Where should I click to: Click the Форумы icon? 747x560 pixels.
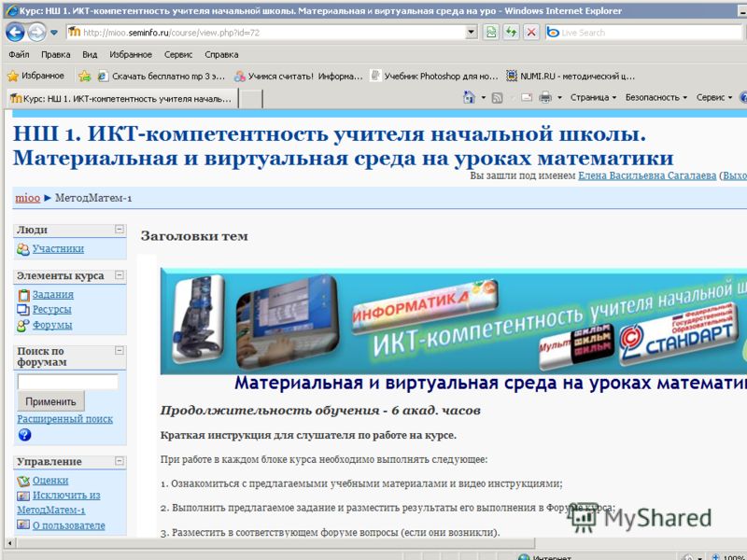22,326
